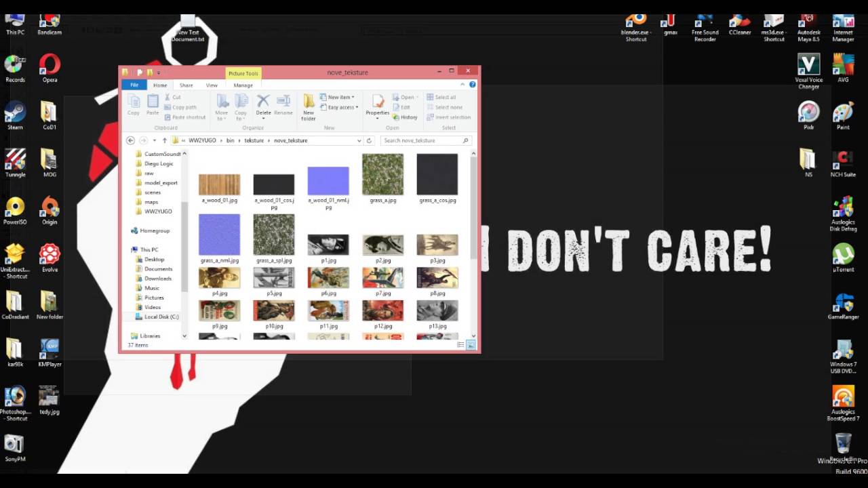Open the Tunngle desktop icon
This screenshot has width=868, height=488.
(15, 163)
